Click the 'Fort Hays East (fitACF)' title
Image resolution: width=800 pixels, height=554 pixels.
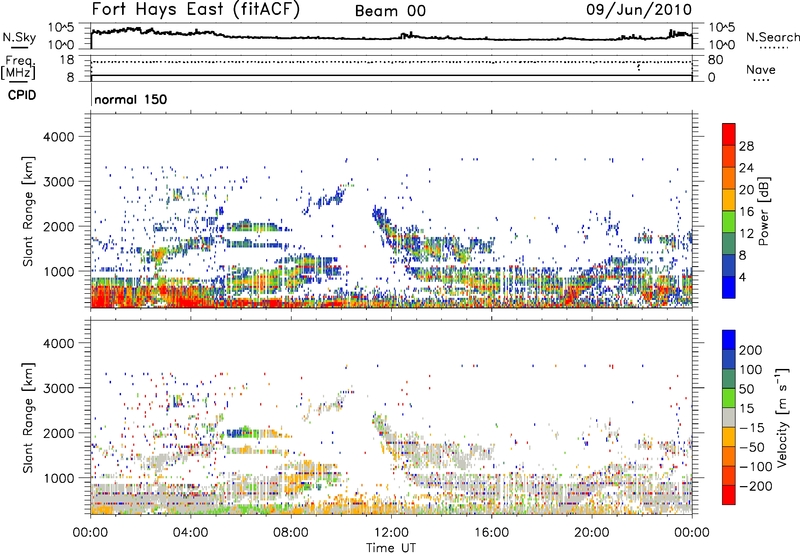click(195, 9)
